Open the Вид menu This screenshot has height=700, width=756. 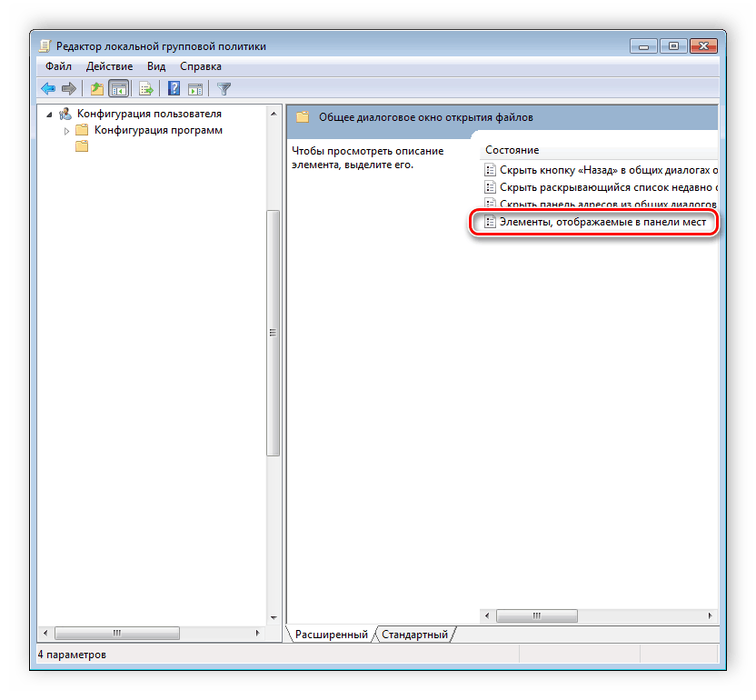156,66
